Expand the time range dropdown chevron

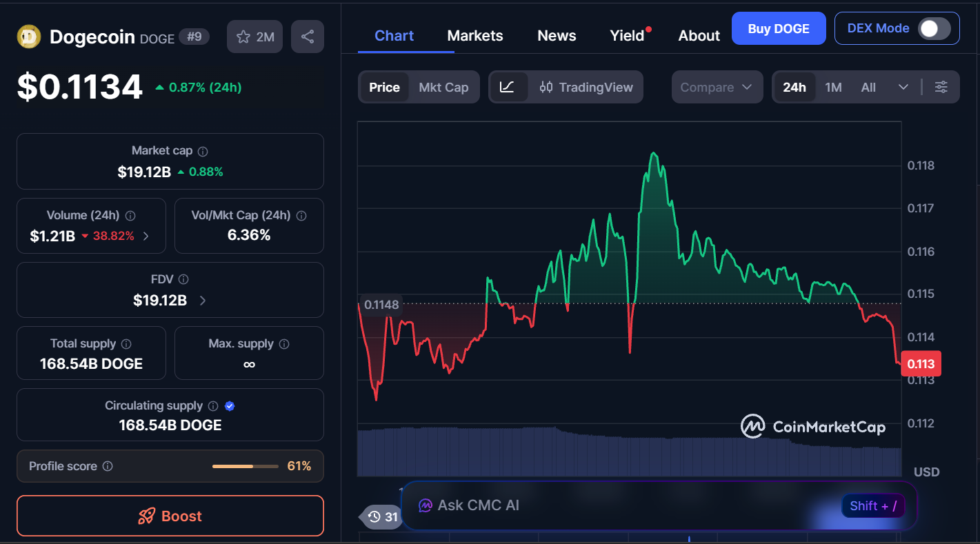(x=903, y=87)
